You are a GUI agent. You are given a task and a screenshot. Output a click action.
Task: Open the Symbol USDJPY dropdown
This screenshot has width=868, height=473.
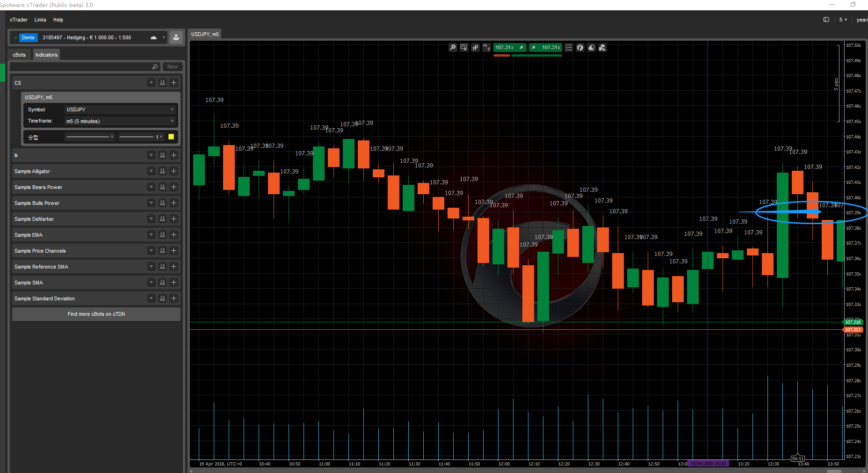coord(120,109)
